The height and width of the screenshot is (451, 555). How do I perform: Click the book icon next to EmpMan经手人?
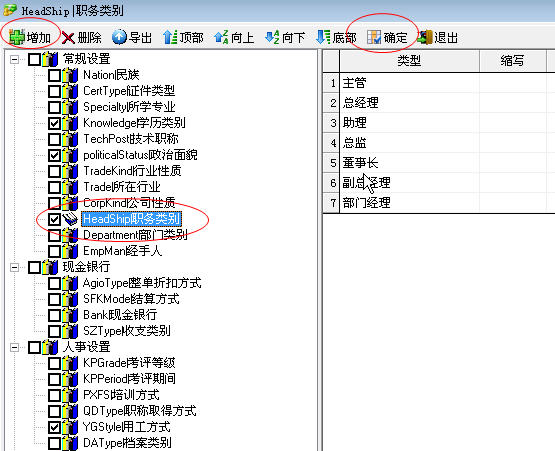tap(70, 251)
